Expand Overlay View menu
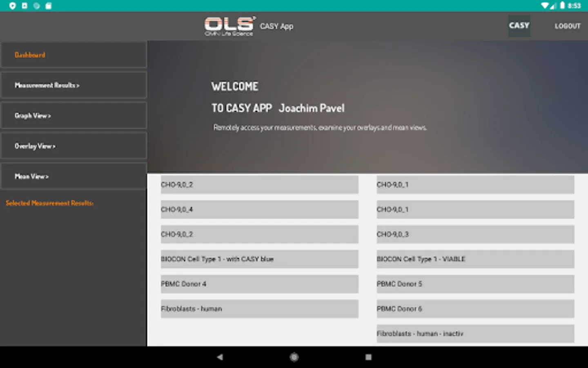The width and height of the screenshot is (588, 368). tap(73, 146)
